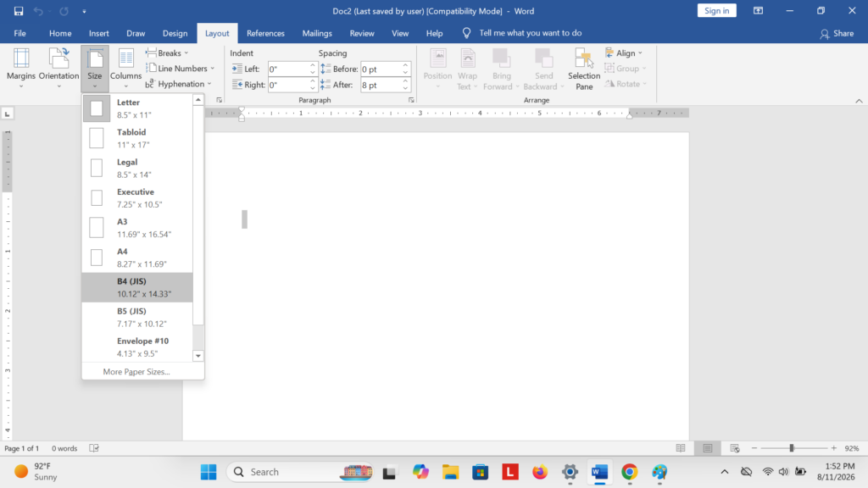Decrease Spacing After with down arrow
Image resolution: width=868 pixels, height=488 pixels.
[x=405, y=88]
